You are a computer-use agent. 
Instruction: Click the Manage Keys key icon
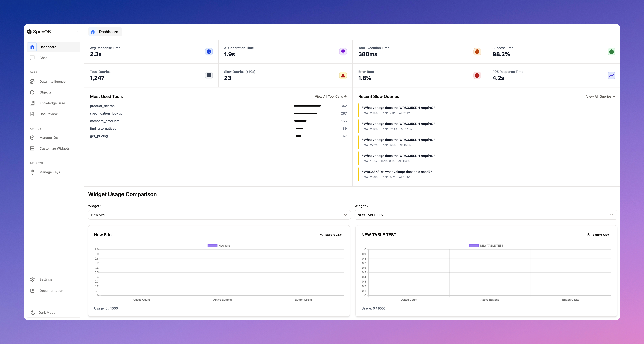tap(32, 172)
